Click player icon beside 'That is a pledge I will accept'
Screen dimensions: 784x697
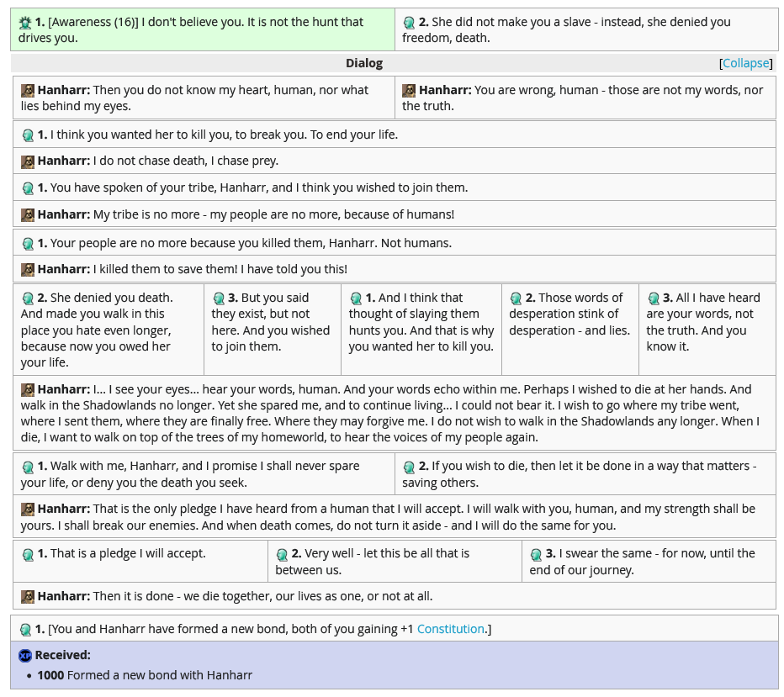tap(28, 554)
